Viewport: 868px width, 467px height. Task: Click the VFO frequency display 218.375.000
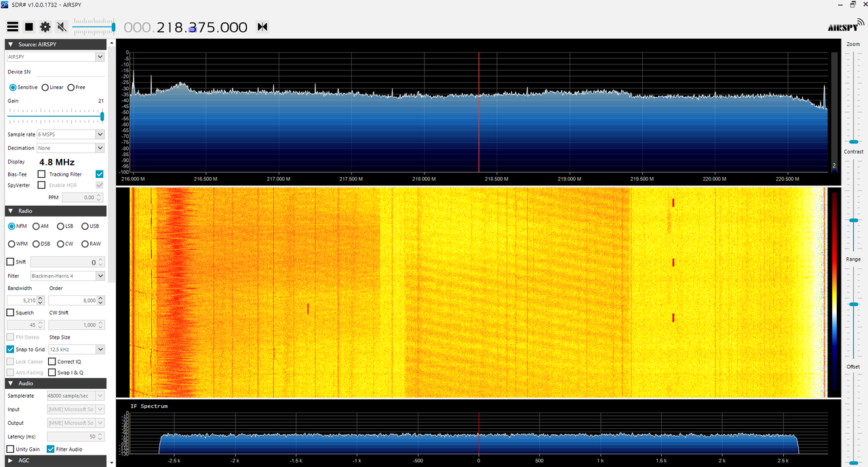coord(185,27)
